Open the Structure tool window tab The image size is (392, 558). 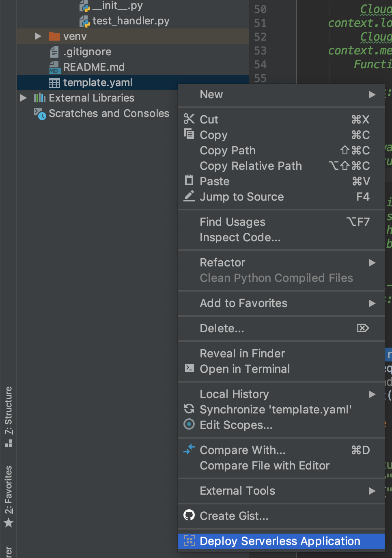[x=9, y=415]
